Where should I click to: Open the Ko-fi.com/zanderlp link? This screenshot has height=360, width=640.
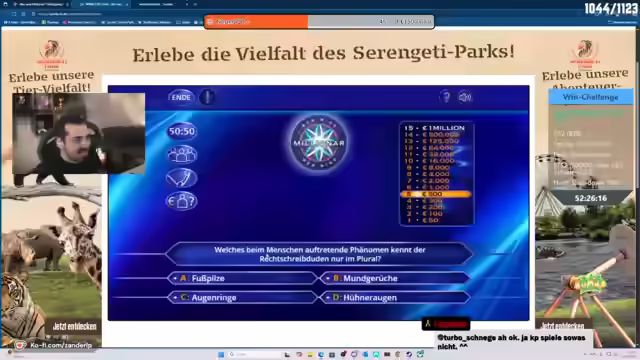coord(61,345)
